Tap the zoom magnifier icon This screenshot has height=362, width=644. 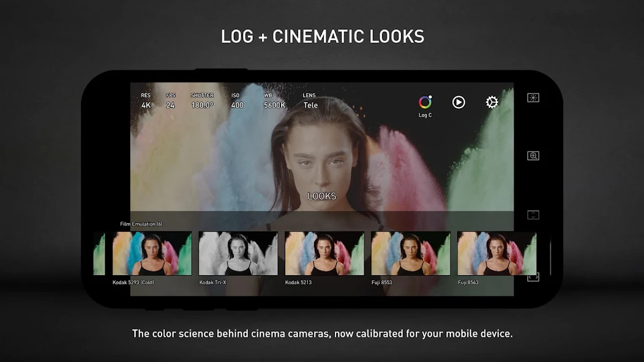pyautogui.click(x=533, y=156)
